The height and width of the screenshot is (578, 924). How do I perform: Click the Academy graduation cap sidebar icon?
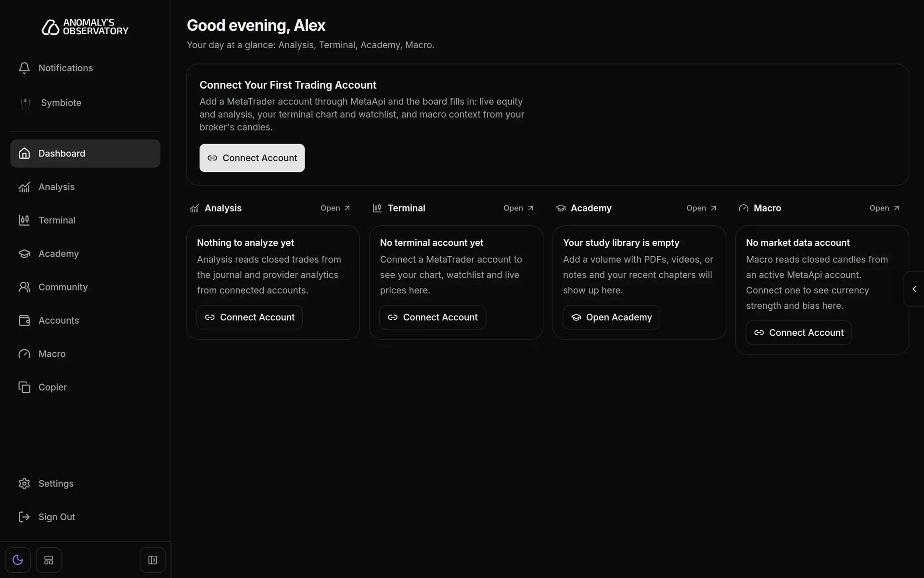(24, 254)
